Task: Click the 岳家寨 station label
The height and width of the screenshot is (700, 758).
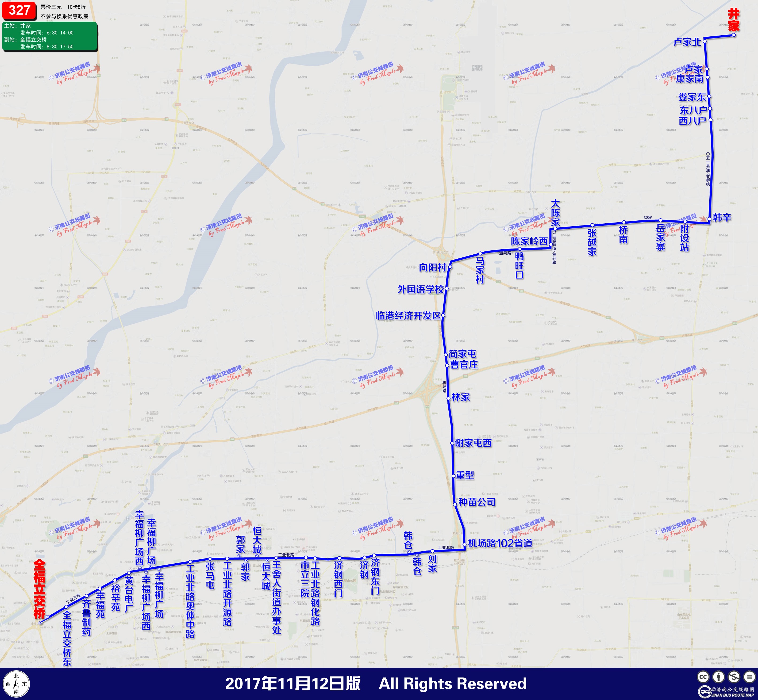Action: (661, 238)
